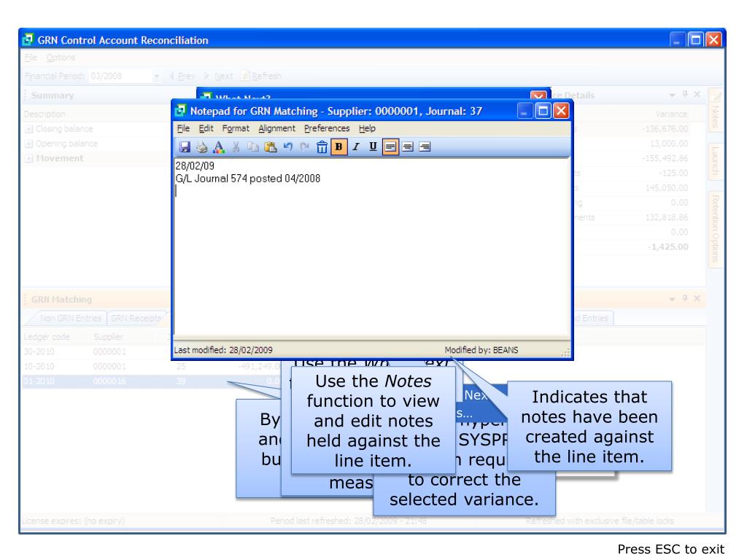
Task: Toggle bold formatting in Notepad toolbar
Action: coord(338,147)
